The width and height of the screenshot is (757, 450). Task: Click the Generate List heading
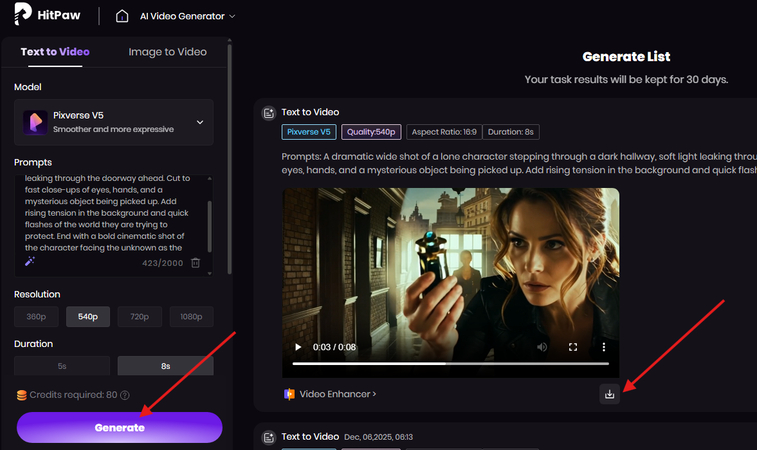coord(626,56)
